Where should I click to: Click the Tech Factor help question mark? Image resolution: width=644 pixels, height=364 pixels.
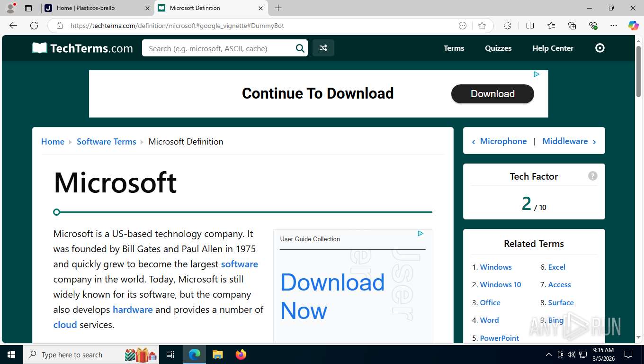[x=592, y=176]
